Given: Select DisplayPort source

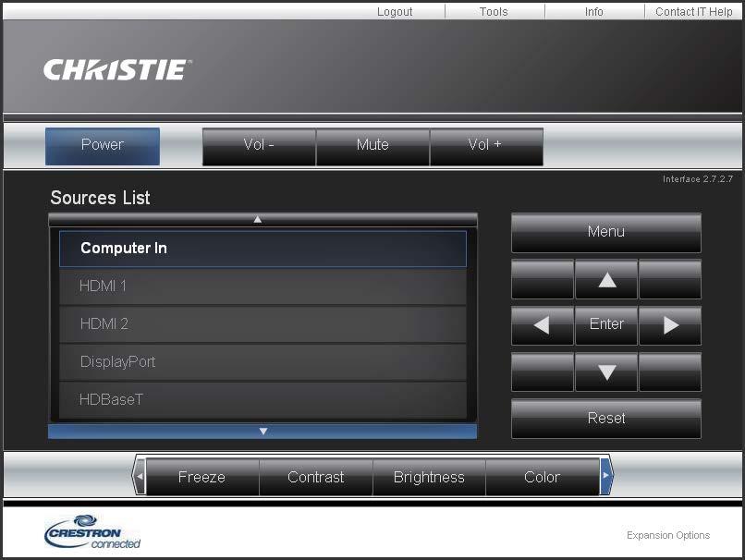Looking at the screenshot, I should (x=263, y=362).
